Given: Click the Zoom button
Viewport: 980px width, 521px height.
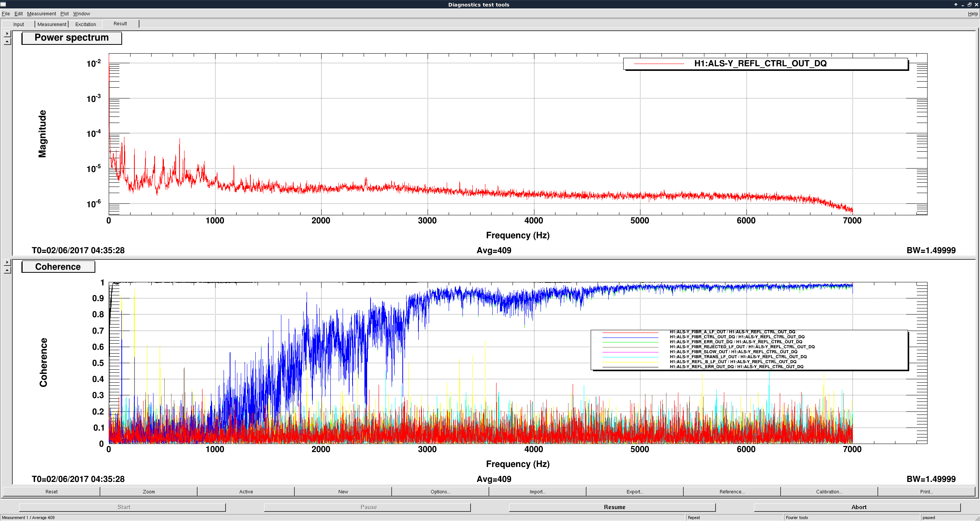Looking at the screenshot, I should tap(149, 492).
